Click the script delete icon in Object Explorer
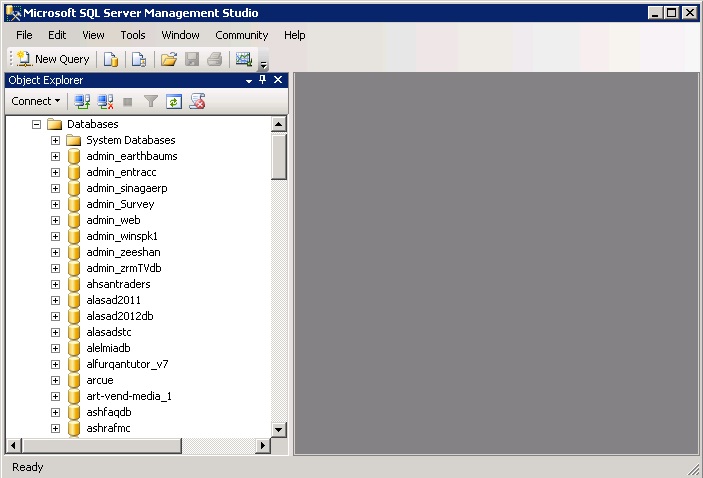 [x=197, y=101]
